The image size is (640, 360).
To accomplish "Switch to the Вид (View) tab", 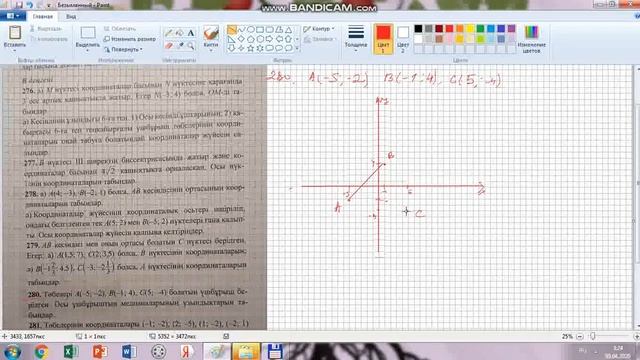I will 71,17.
